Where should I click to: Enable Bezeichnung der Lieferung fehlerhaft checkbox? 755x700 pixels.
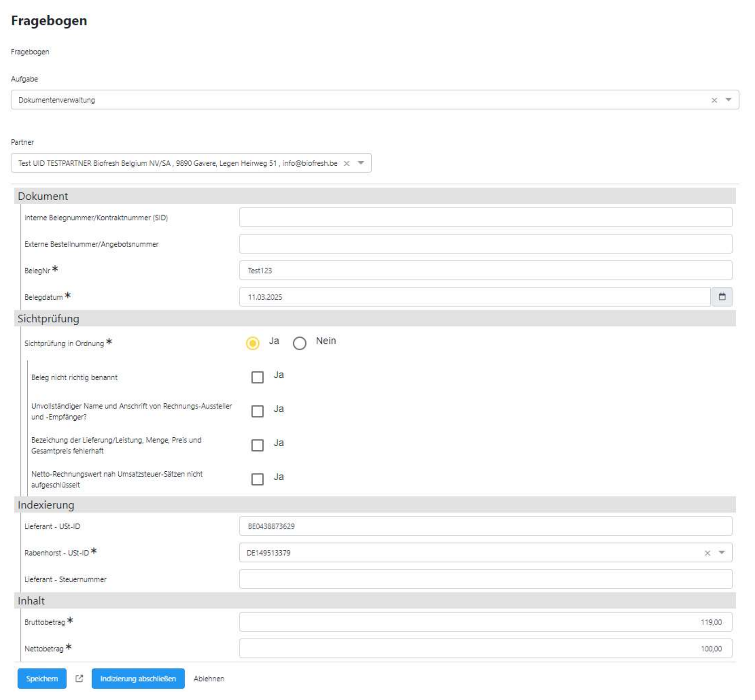[x=257, y=445]
